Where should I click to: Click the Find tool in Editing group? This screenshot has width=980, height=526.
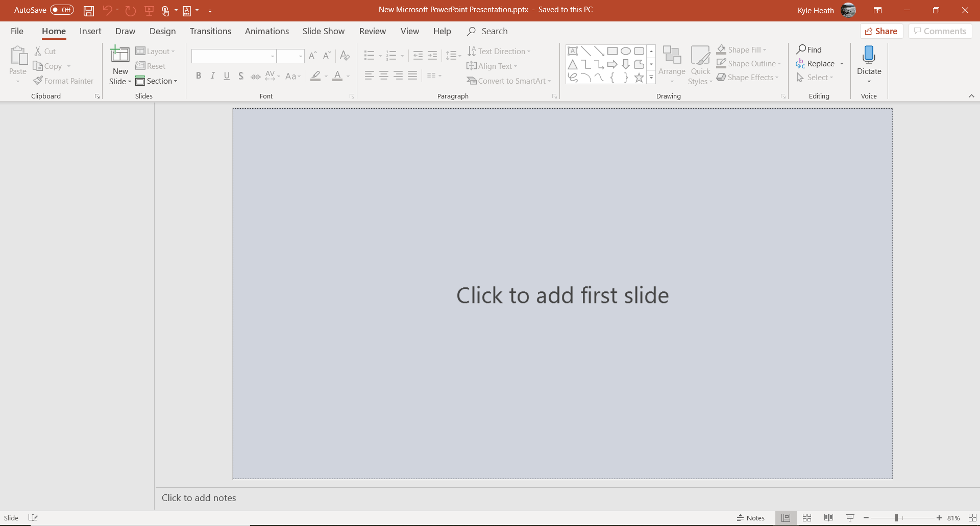[810, 49]
